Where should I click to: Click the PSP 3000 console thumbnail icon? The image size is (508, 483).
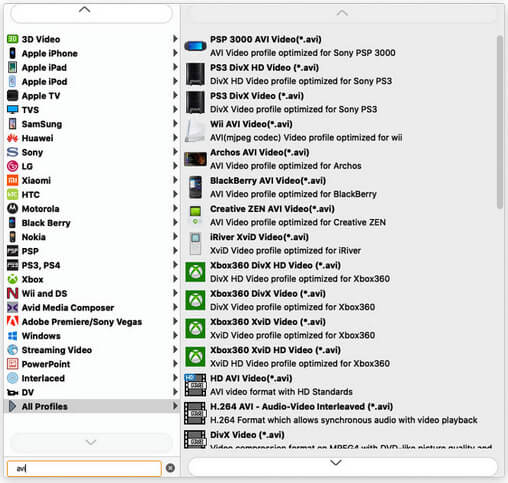click(x=195, y=46)
